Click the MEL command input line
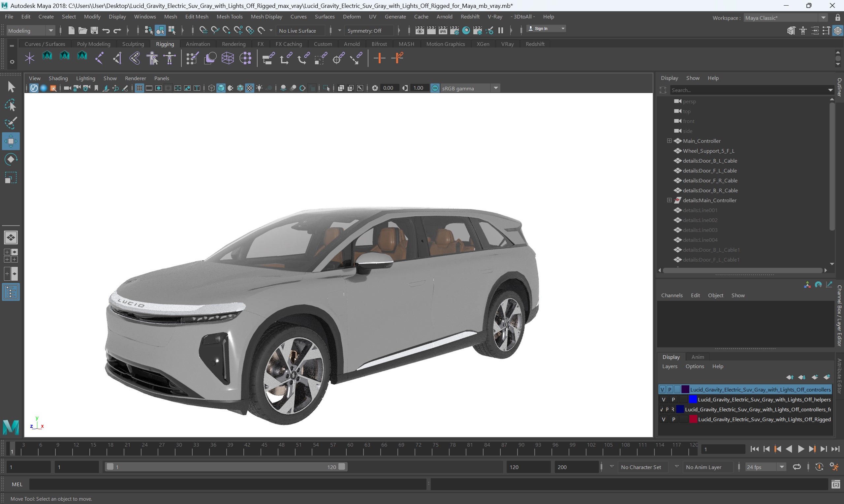 pos(228,484)
